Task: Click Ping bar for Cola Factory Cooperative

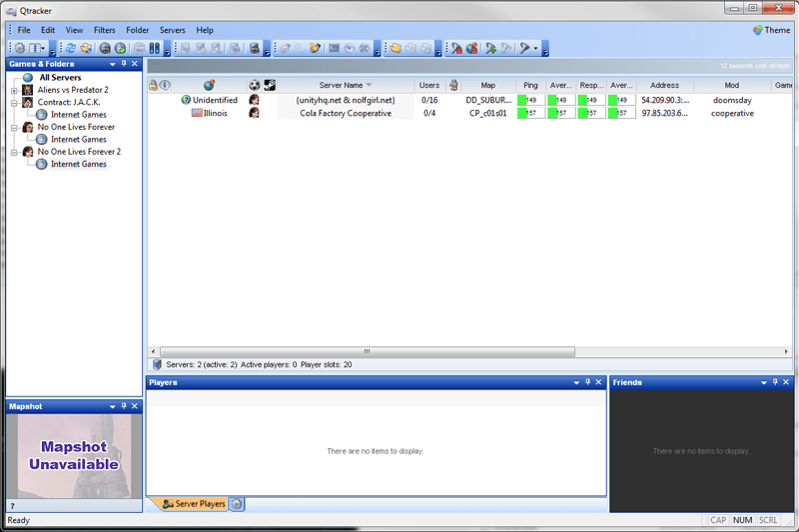Action: coord(530,113)
